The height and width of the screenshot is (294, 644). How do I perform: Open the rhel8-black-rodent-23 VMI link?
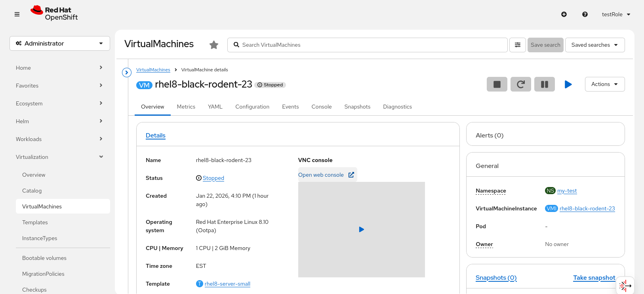(587, 208)
